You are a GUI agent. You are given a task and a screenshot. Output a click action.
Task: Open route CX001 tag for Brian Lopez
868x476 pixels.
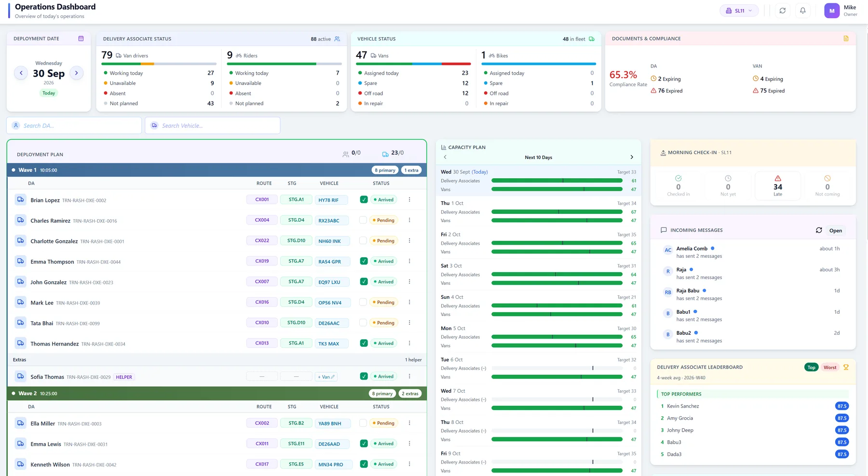[262, 199]
